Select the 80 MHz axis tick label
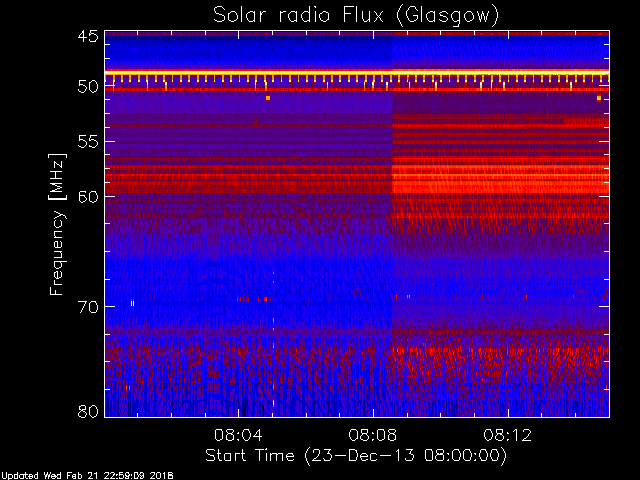Viewport: 640px width, 480px height. (88, 411)
